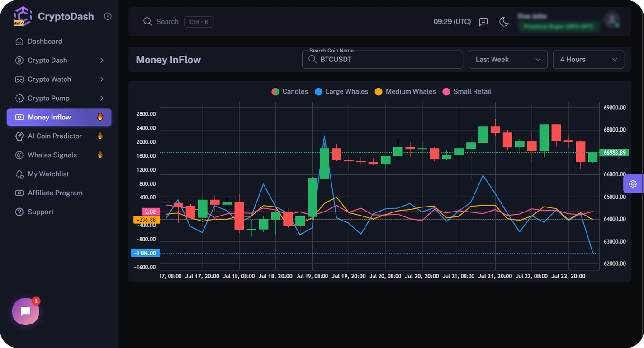Open the chat bubble with notification

pos(26,311)
